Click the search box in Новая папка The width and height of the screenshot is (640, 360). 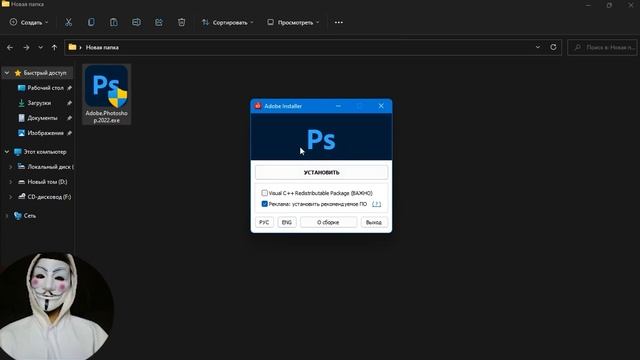click(602, 48)
